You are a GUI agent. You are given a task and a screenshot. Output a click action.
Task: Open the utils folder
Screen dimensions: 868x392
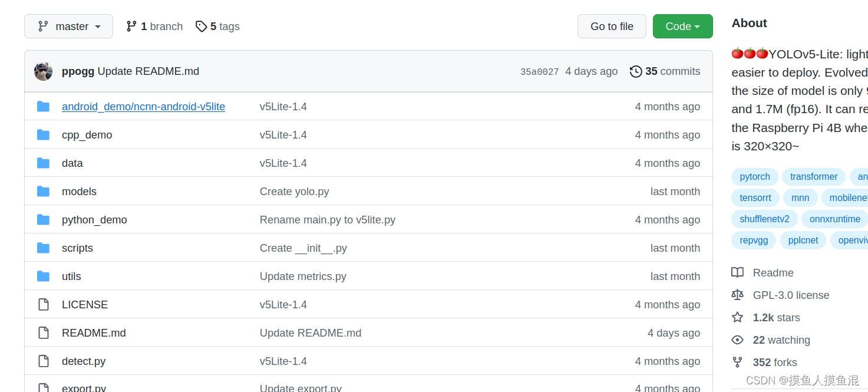[x=71, y=276]
